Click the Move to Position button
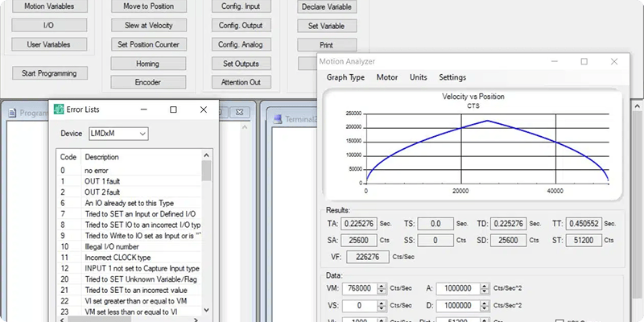The height and width of the screenshot is (322, 644). [x=148, y=6]
